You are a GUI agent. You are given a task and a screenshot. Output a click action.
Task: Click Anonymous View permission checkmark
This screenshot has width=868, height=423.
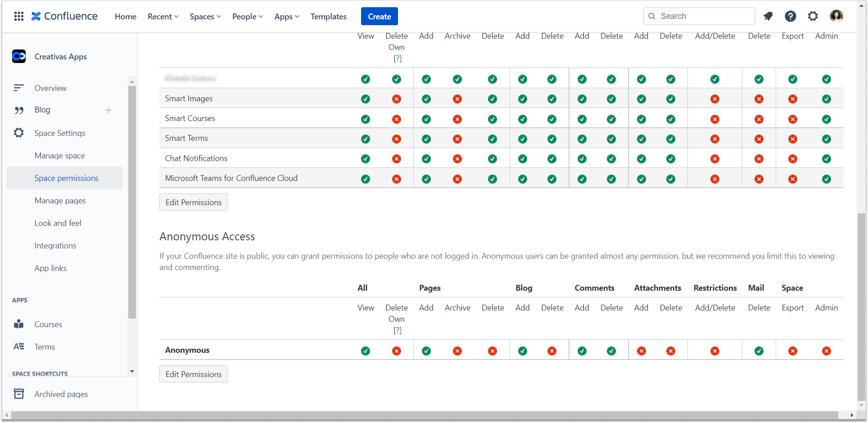point(366,351)
